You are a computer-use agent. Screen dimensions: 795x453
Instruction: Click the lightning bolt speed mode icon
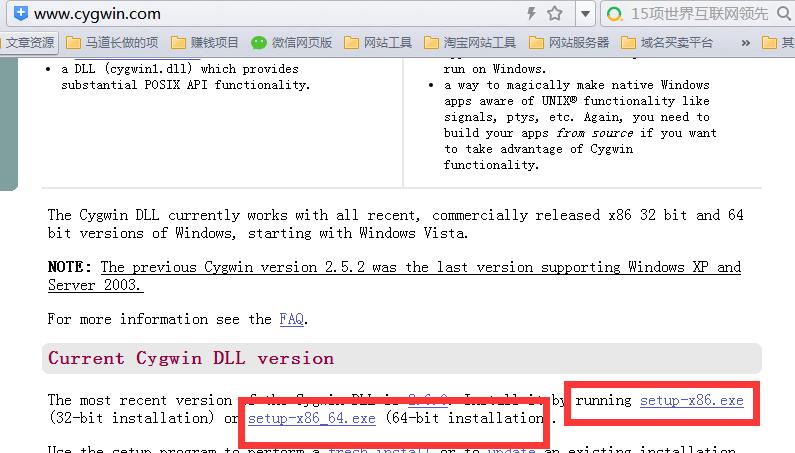point(531,13)
